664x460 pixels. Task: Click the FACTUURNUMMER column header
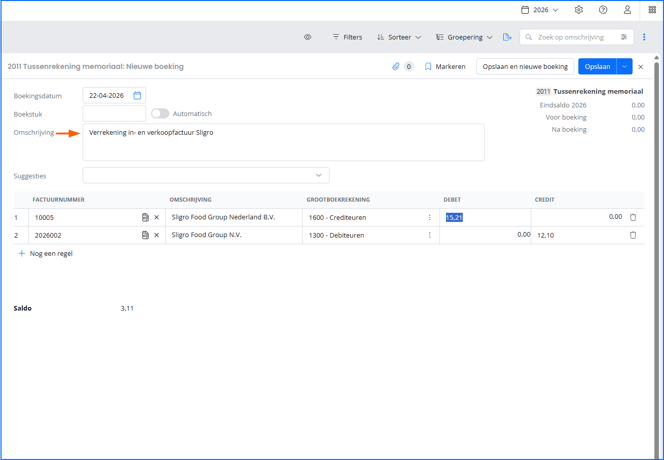pyautogui.click(x=58, y=200)
